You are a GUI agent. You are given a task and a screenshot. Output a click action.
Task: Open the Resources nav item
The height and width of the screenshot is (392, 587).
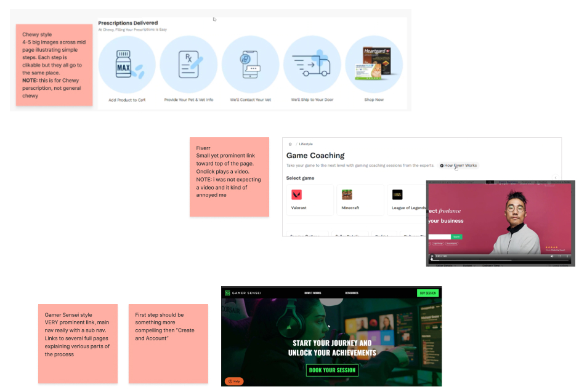352,293
